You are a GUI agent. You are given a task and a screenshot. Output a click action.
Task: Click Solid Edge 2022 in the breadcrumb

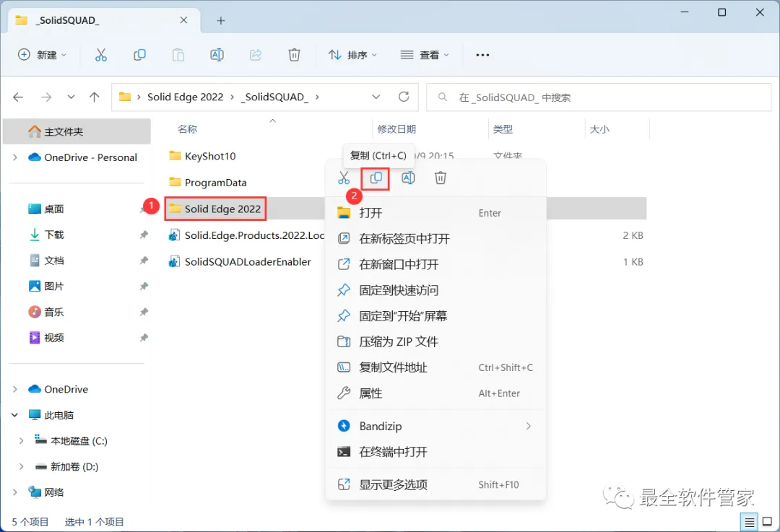tap(185, 97)
